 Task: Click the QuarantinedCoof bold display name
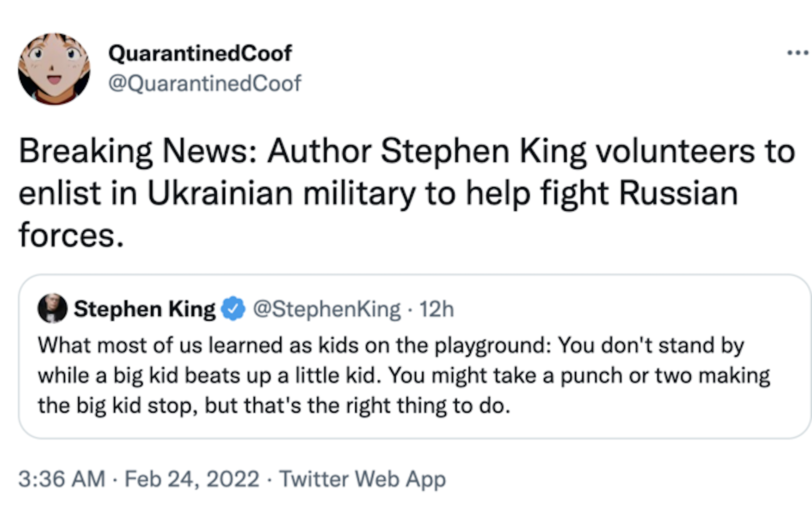tap(200, 53)
